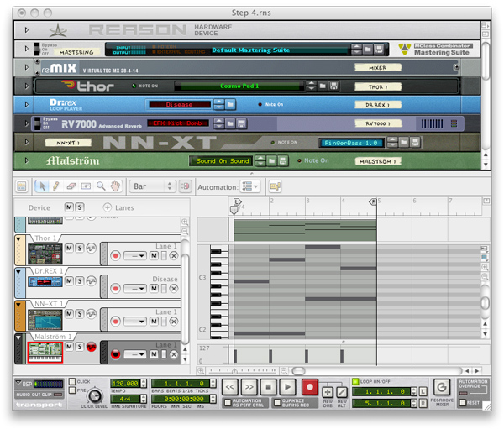
Task: Browse patch on NN-XT FingerBass
Action: 404,143
